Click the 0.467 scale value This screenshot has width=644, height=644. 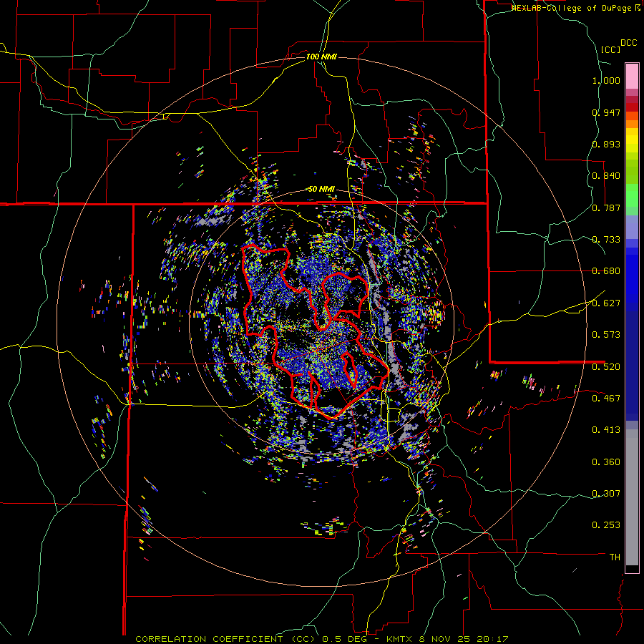click(x=606, y=398)
